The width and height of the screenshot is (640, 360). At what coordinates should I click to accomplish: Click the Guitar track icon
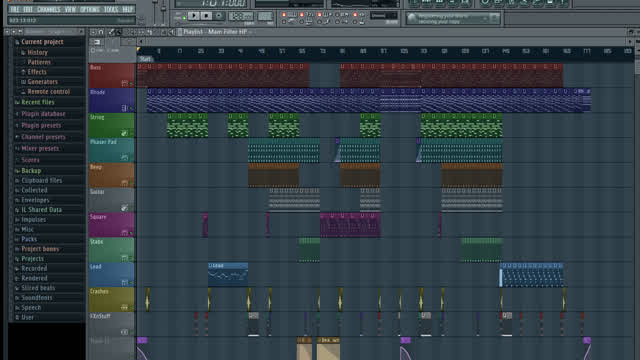coord(124,208)
